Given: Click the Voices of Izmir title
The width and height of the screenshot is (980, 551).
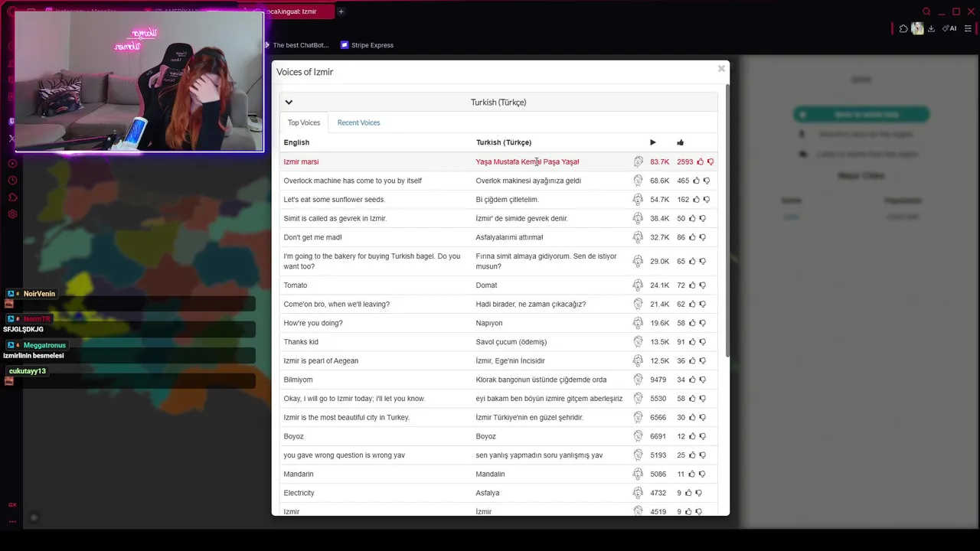Looking at the screenshot, I should 305,72.
